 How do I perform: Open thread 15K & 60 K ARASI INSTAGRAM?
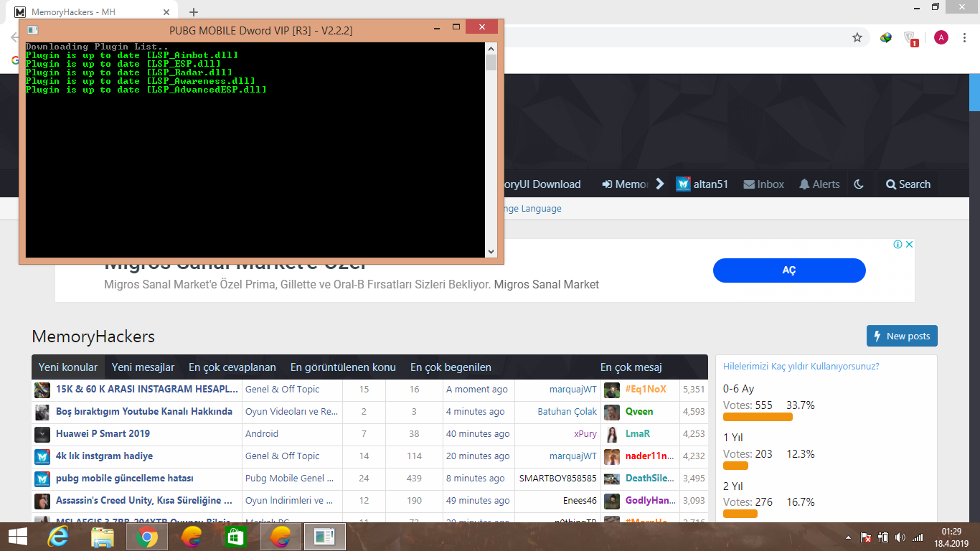click(147, 390)
